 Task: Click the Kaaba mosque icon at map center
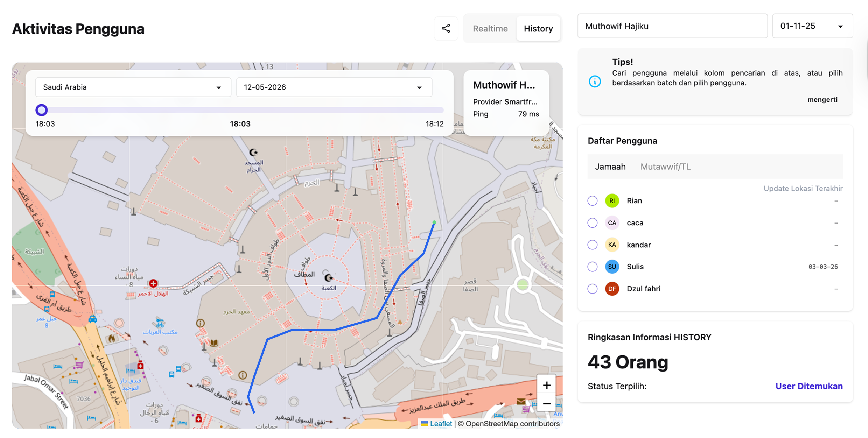(328, 278)
